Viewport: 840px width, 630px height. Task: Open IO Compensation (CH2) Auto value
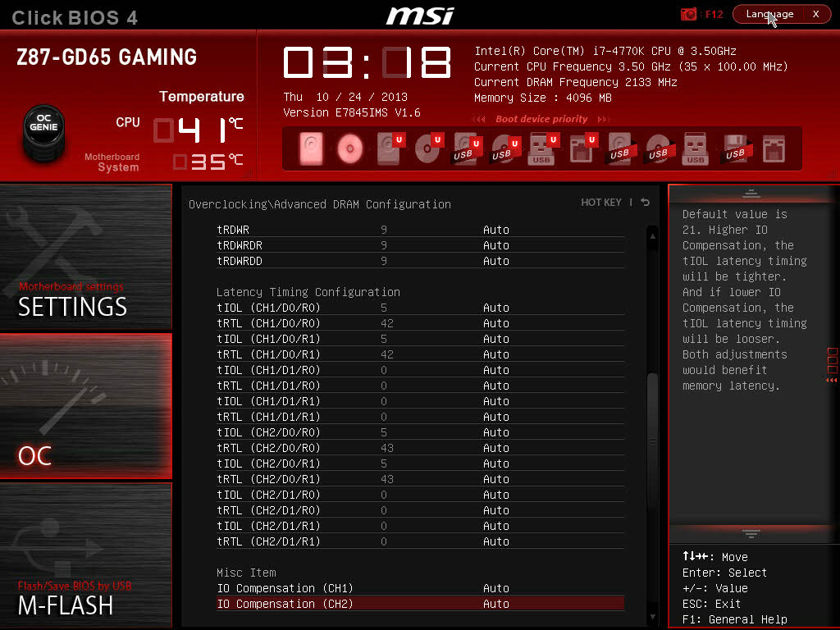click(x=495, y=604)
